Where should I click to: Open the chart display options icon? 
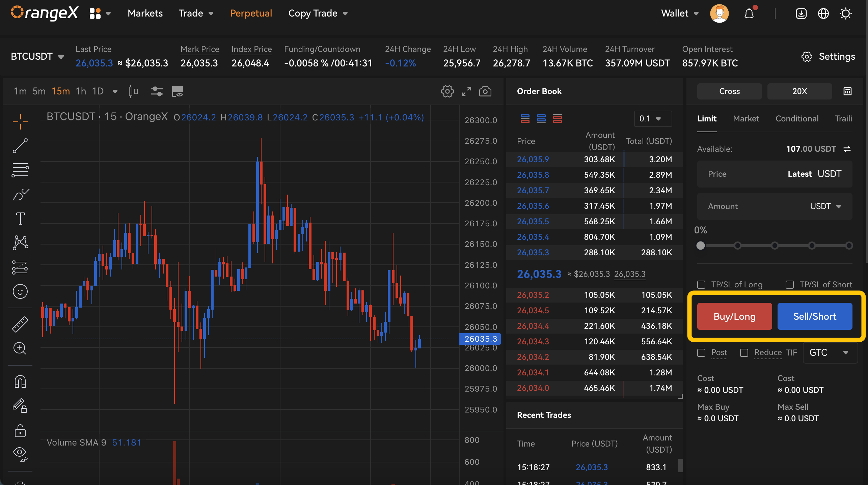point(178,91)
